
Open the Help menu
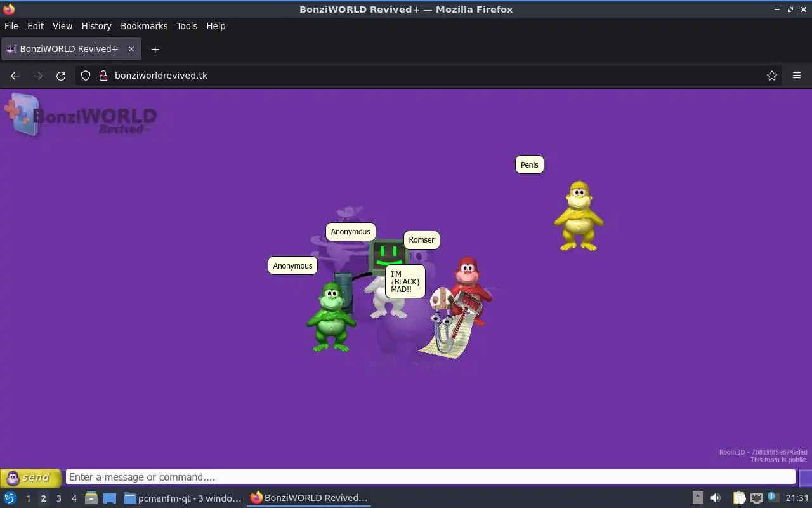point(216,26)
